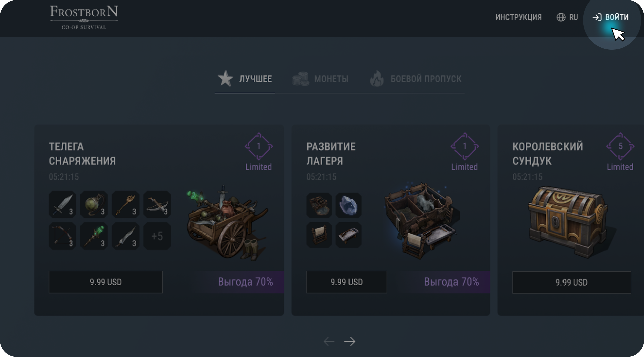The image size is (644, 357).
Task: Open the Инструкция page
Action: [x=518, y=17]
